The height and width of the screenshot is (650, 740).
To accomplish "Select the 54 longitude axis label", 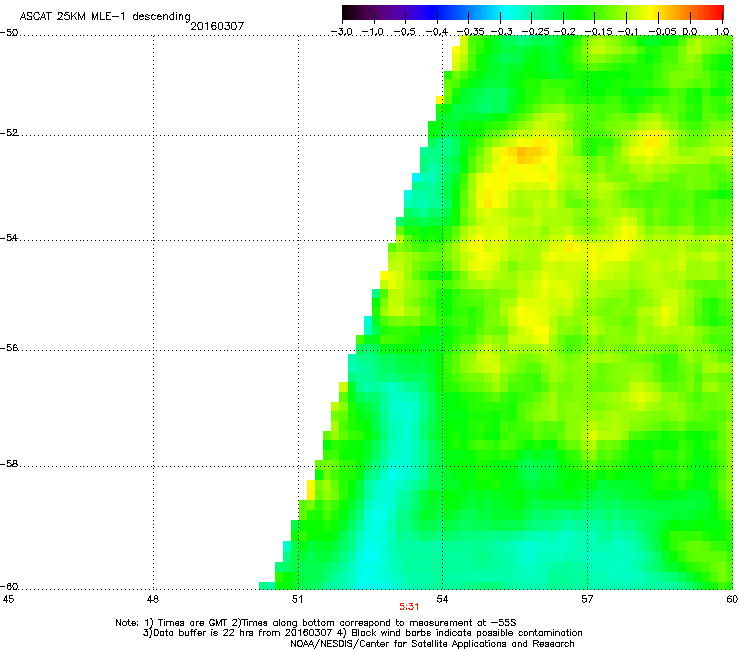I will coord(442,599).
